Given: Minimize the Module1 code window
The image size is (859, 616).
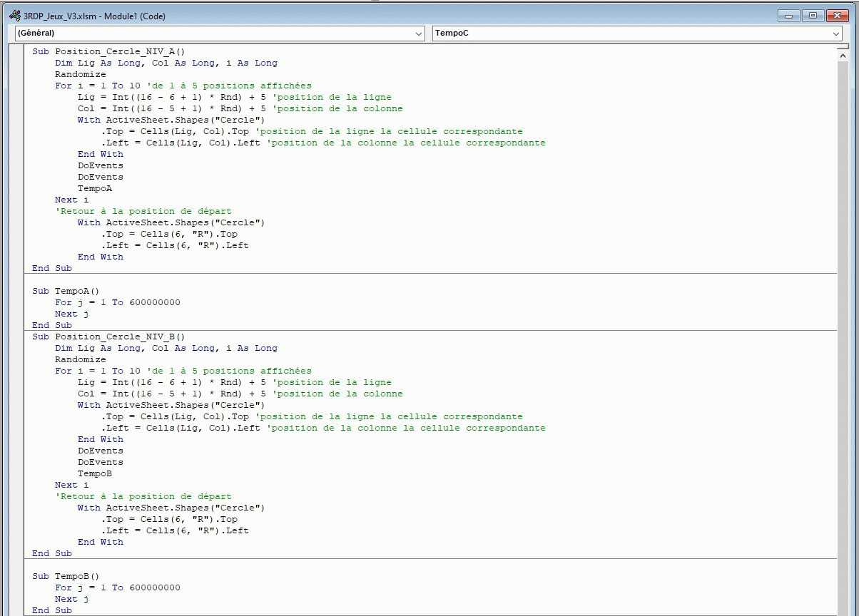Looking at the screenshot, I should pyautogui.click(x=789, y=16).
